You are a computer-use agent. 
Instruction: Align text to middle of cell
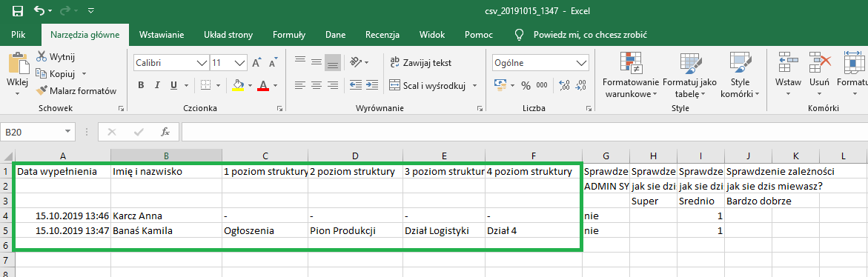[x=317, y=61]
